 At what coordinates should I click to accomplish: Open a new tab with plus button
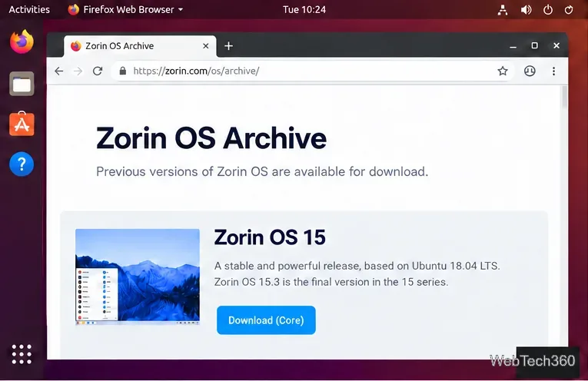click(x=228, y=46)
